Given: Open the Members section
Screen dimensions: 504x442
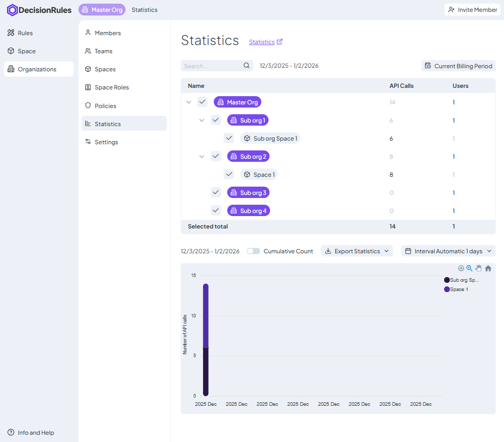Looking at the screenshot, I should 107,33.
